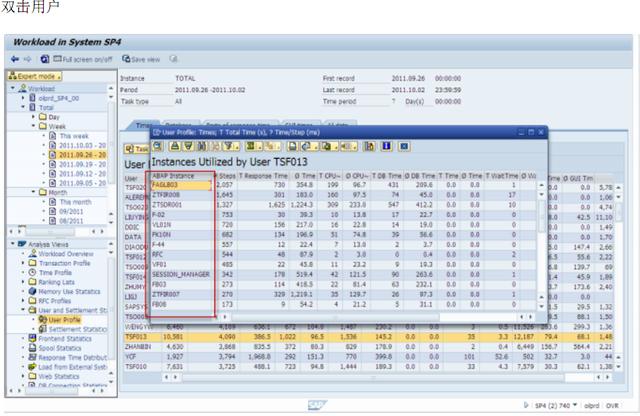Click the Views icon in dialog toolbar
Screen dimensions: 640x416
click(308, 146)
